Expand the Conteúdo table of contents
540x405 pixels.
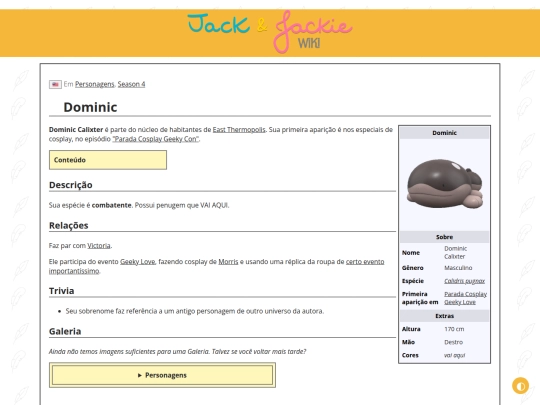[108, 160]
